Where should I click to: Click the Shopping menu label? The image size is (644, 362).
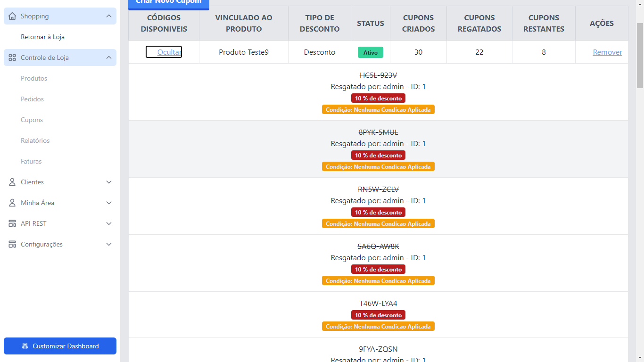34,16
